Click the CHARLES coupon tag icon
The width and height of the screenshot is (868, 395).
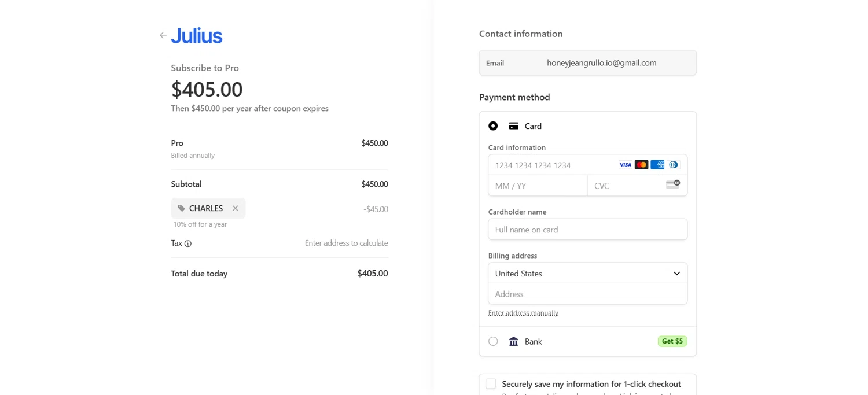[182, 208]
